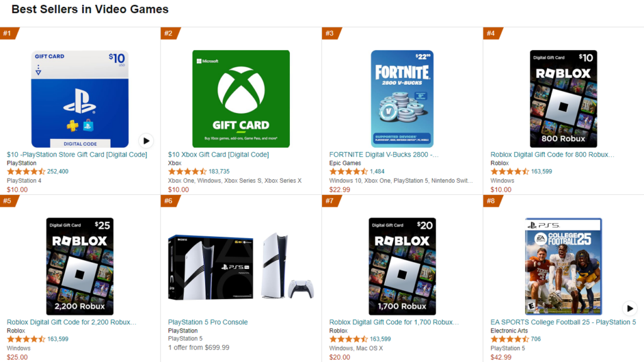
Task: Play the College Football 25 video
Action: pos(630,308)
